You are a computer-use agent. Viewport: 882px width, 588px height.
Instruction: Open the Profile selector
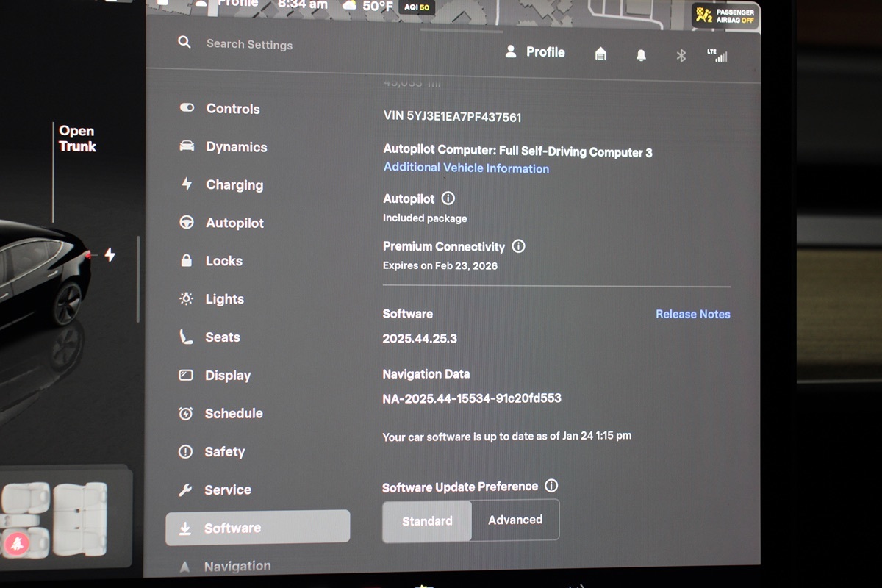point(535,52)
